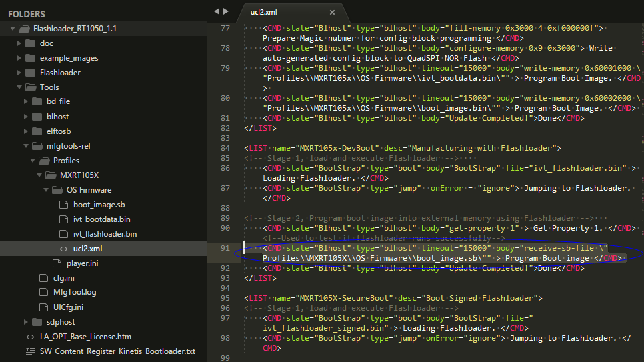Viewport: 644px width, 362px height.
Task: Open player.ini in the sidebar
Action: click(x=83, y=263)
